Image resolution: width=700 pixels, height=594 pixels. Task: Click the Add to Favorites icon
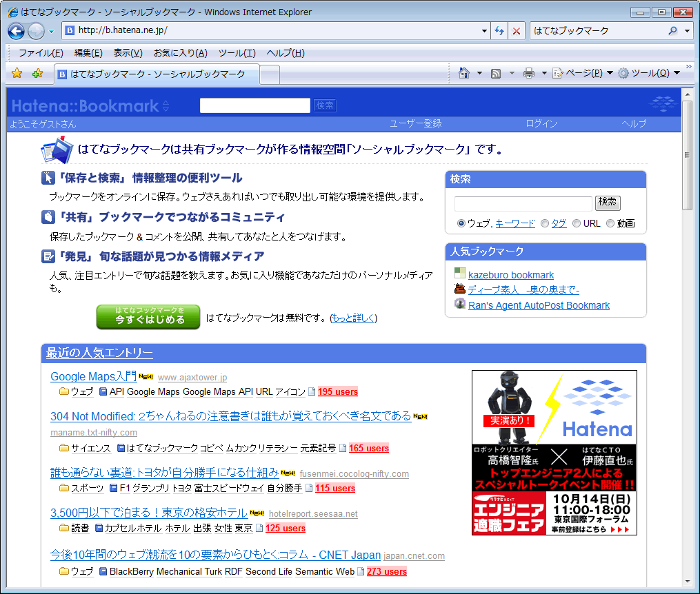[37, 74]
